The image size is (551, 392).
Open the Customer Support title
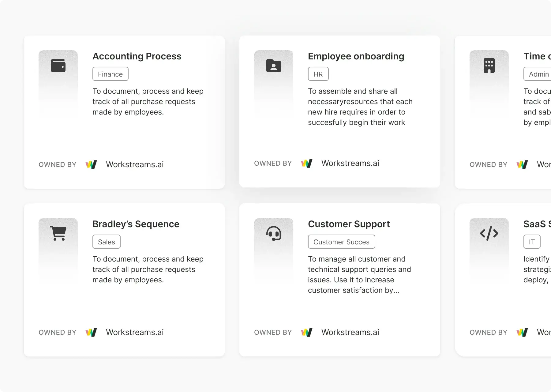click(x=349, y=224)
